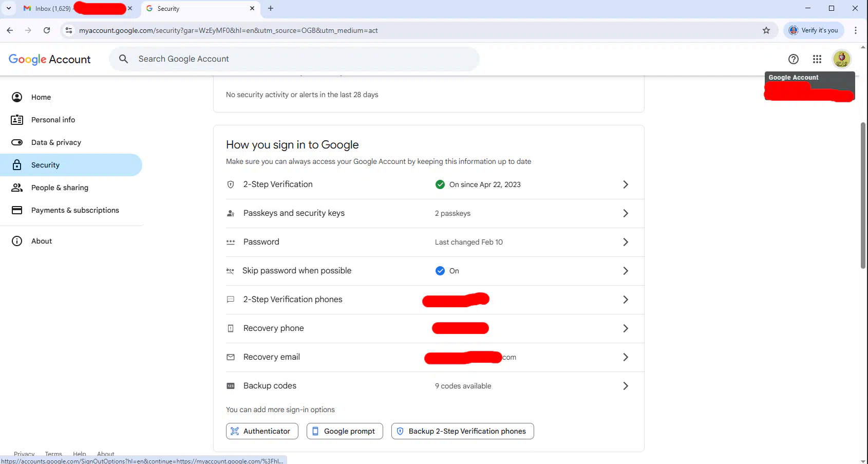Click the Personal info card icon
868x464 pixels.
click(17, 120)
